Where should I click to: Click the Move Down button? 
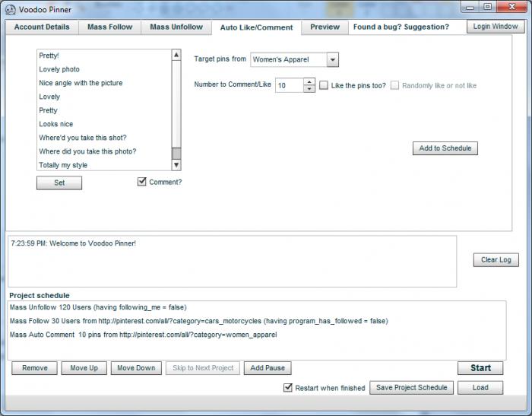pyautogui.click(x=136, y=368)
